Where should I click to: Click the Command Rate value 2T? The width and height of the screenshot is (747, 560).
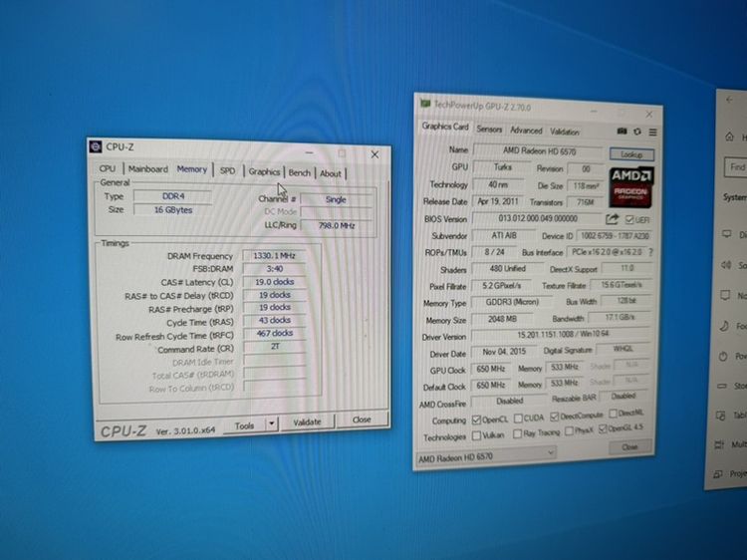275,347
